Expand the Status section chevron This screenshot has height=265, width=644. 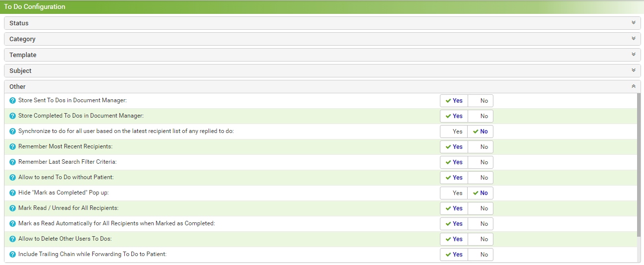coord(634,23)
